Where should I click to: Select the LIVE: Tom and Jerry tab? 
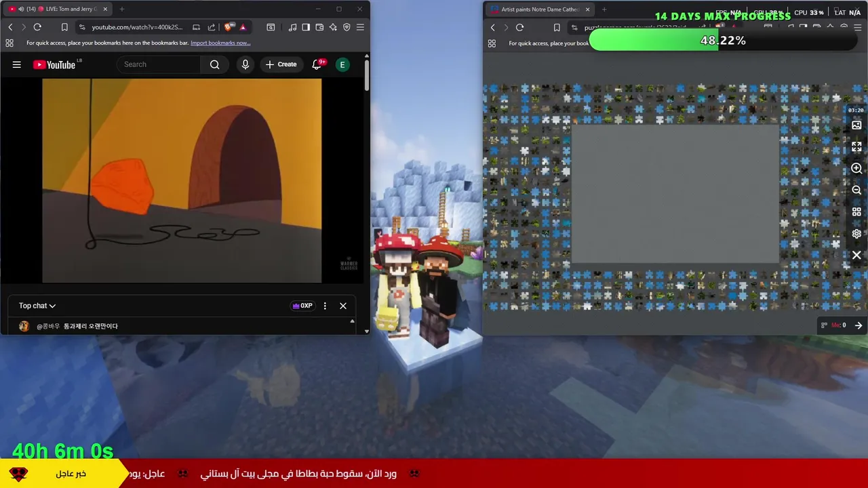click(58, 9)
